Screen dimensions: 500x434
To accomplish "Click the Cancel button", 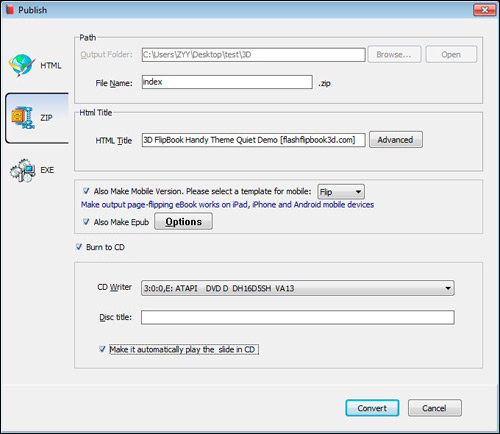I will pyautogui.click(x=435, y=408).
